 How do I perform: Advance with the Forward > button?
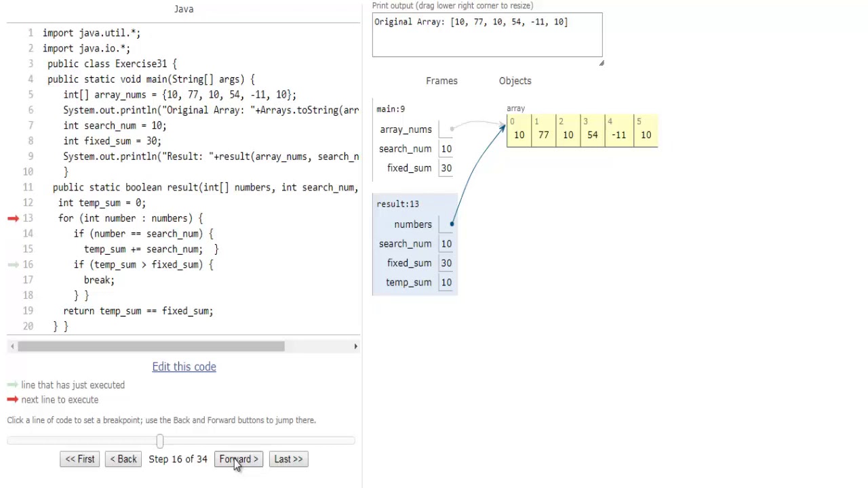click(x=239, y=459)
